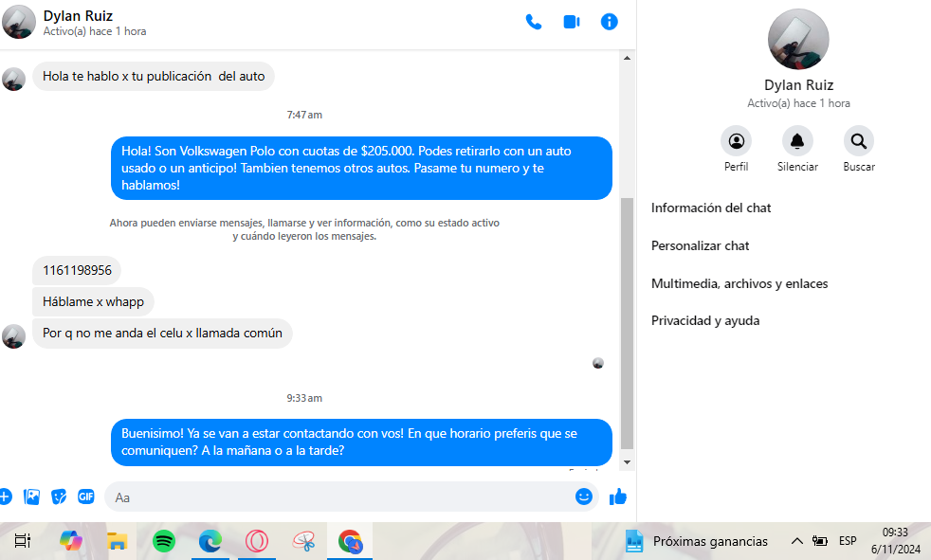Open Spotify from the taskbar
931x560 pixels.
(164, 541)
